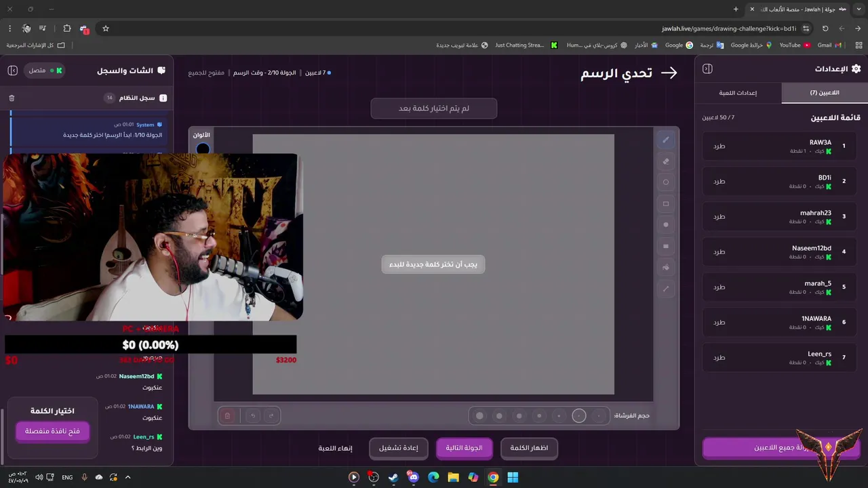Screen dimensions: 868x488
Task: Click the back arrow beside تحدي الرسم
Action: tap(669, 73)
